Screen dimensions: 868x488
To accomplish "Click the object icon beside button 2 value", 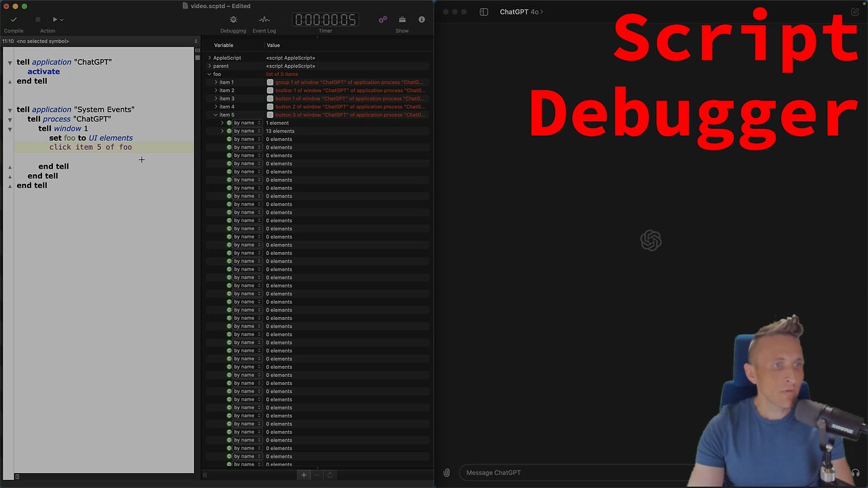I will [270, 106].
